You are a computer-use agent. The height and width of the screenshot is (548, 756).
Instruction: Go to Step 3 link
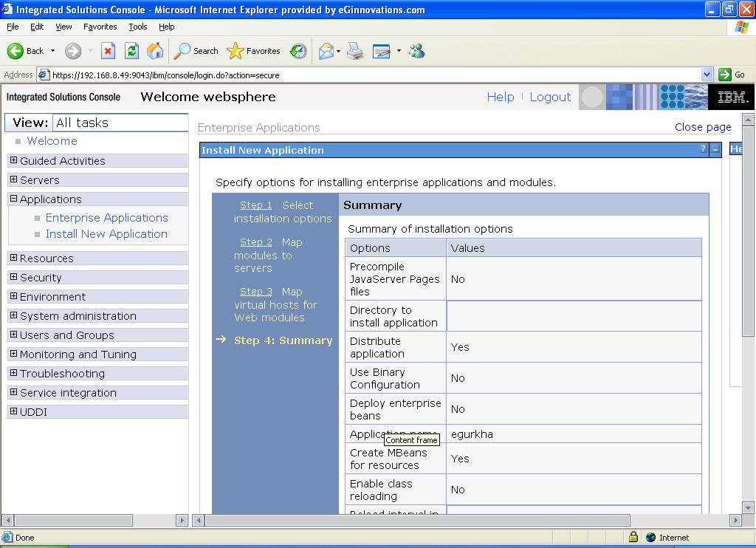[x=256, y=292]
